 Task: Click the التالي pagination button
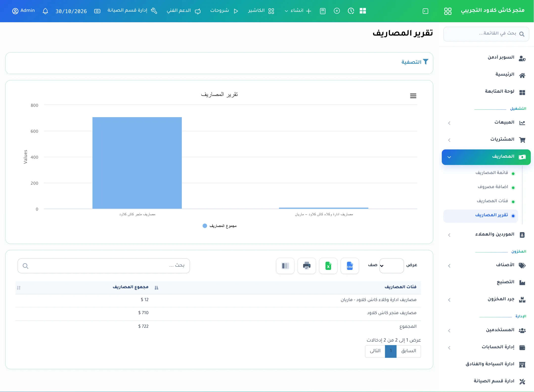(x=375, y=351)
